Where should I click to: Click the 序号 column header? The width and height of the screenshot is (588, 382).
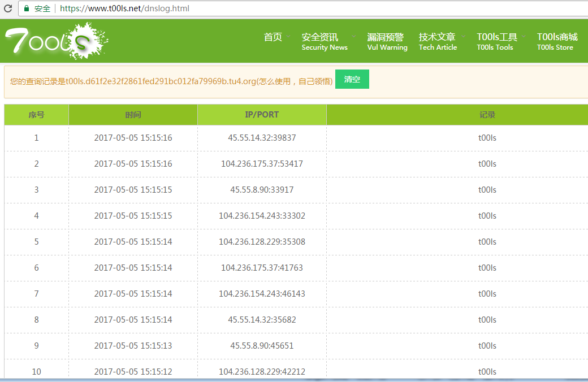pyautogui.click(x=36, y=115)
